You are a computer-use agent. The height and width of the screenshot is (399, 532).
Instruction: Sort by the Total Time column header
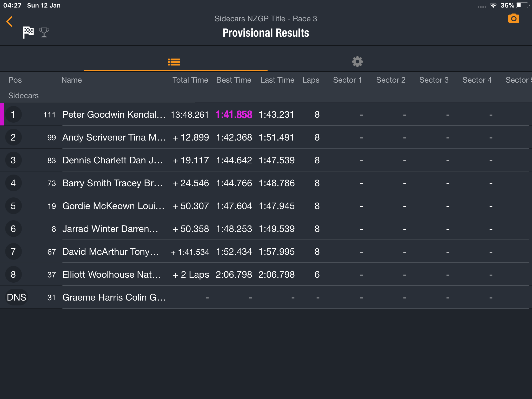190,80
